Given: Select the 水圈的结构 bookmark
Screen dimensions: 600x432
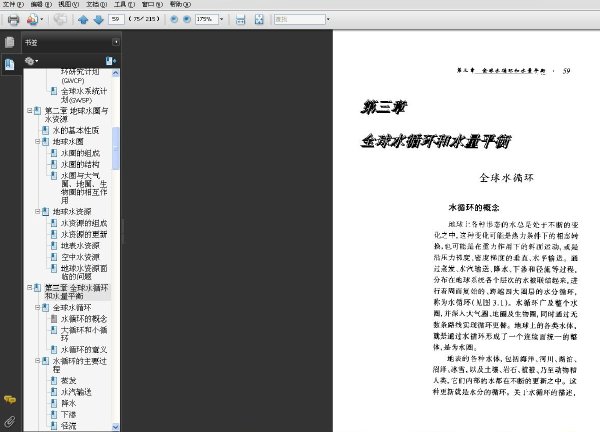Looking at the screenshot, I should coord(80,165).
